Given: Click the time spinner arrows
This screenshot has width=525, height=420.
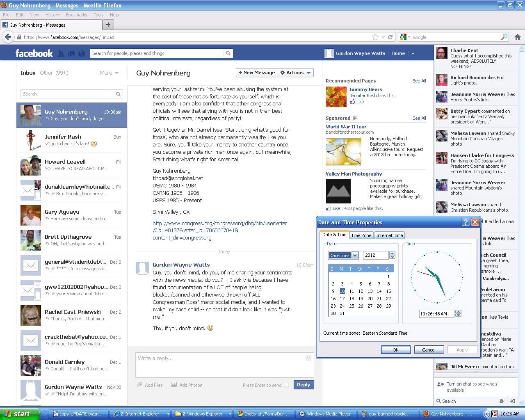Looking at the screenshot, I should (x=458, y=313).
